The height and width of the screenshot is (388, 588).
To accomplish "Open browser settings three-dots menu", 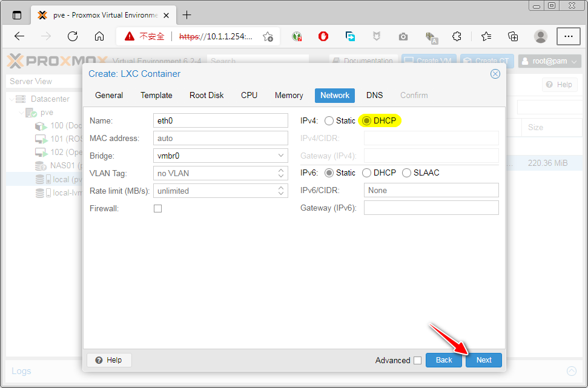I will [x=568, y=36].
